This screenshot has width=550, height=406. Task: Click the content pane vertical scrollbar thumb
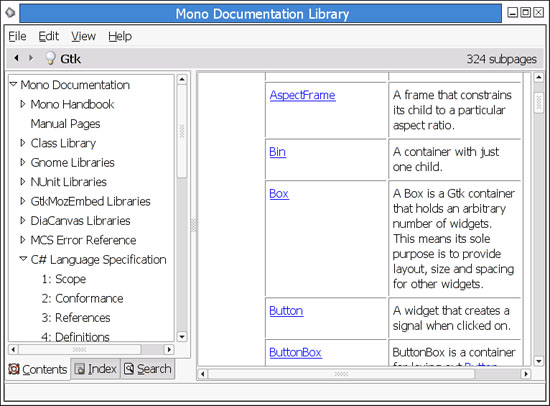click(x=538, y=102)
